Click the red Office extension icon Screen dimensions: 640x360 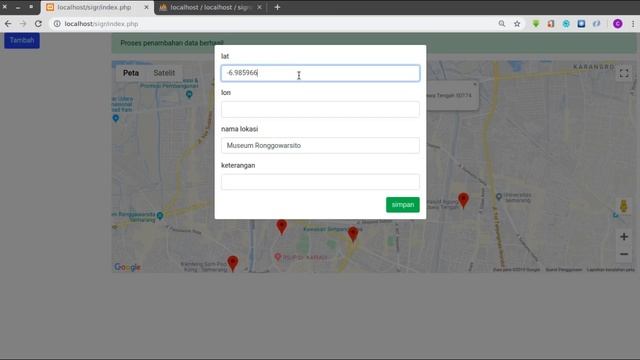(x=551, y=24)
